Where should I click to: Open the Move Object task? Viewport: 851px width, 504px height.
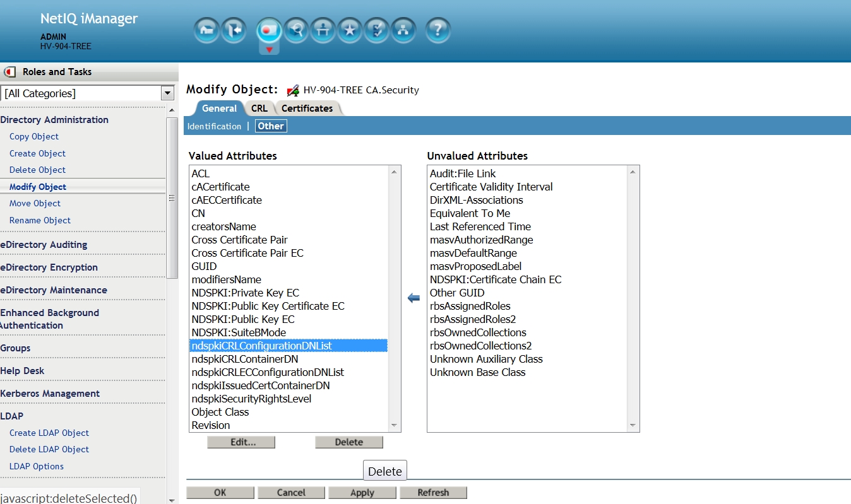pyautogui.click(x=35, y=203)
